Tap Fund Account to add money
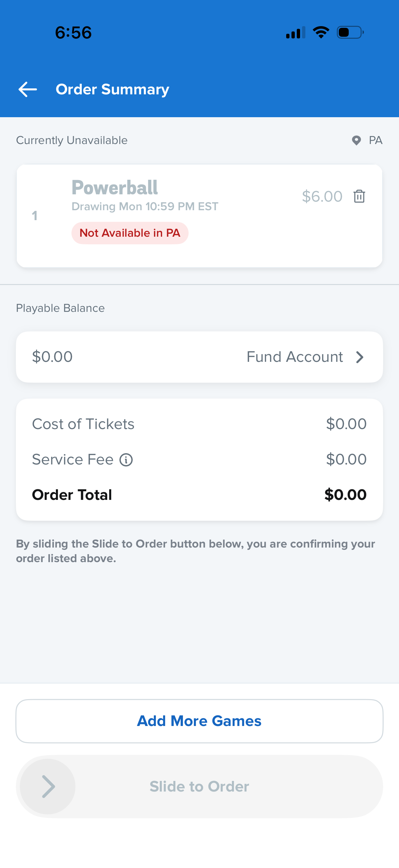The image size is (399, 868). [295, 357]
